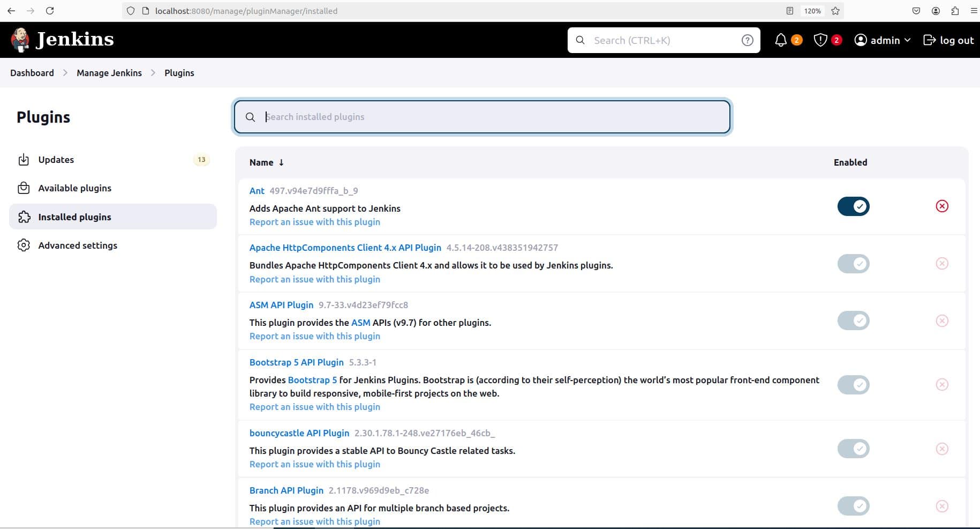The image size is (980, 529).
Task: Open the browser extensions puzzle icon
Action: point(955,11)
